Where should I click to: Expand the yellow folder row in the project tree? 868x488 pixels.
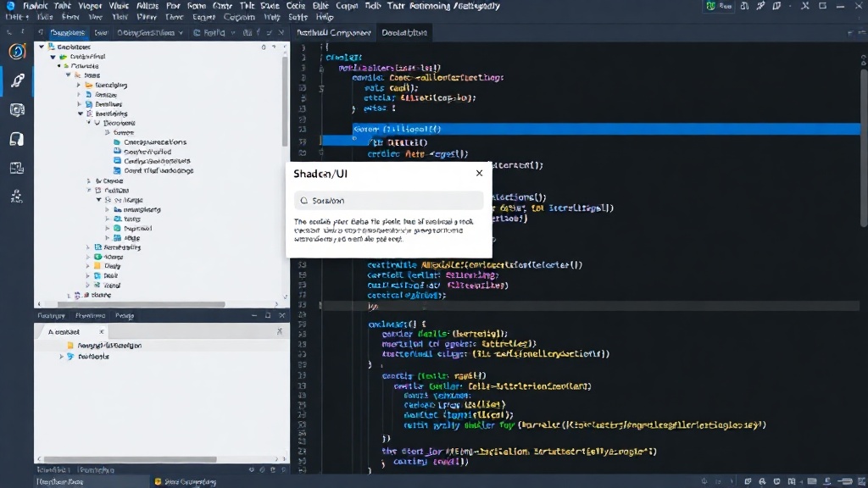87,266
